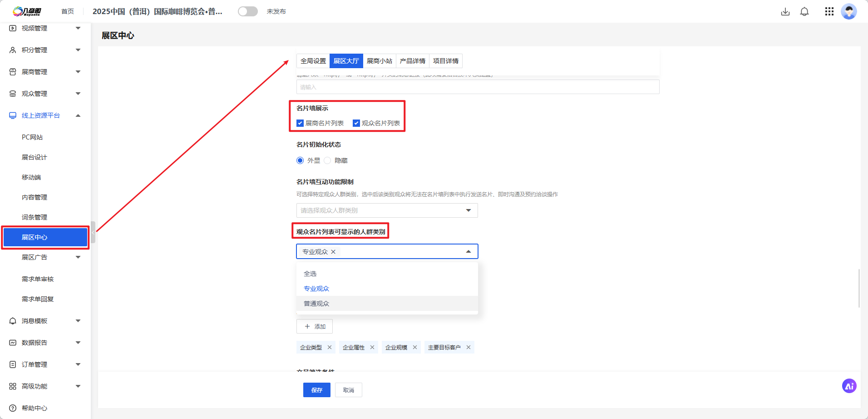This screenshot has width=868, height=419.
Task: Click the user avatar icon
Action: pos(848,12)
